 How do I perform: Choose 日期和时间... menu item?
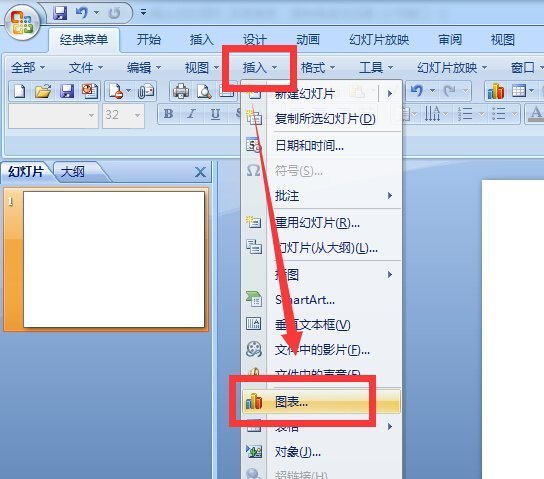321,145
